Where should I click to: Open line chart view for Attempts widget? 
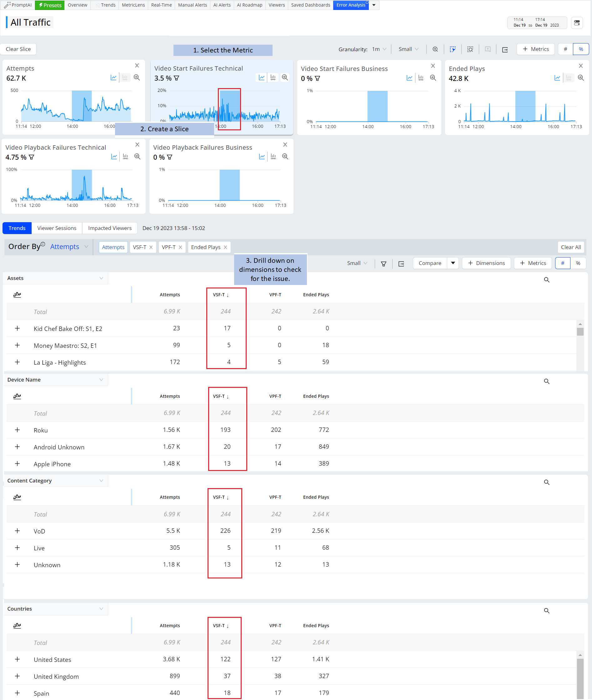point(113,77)
